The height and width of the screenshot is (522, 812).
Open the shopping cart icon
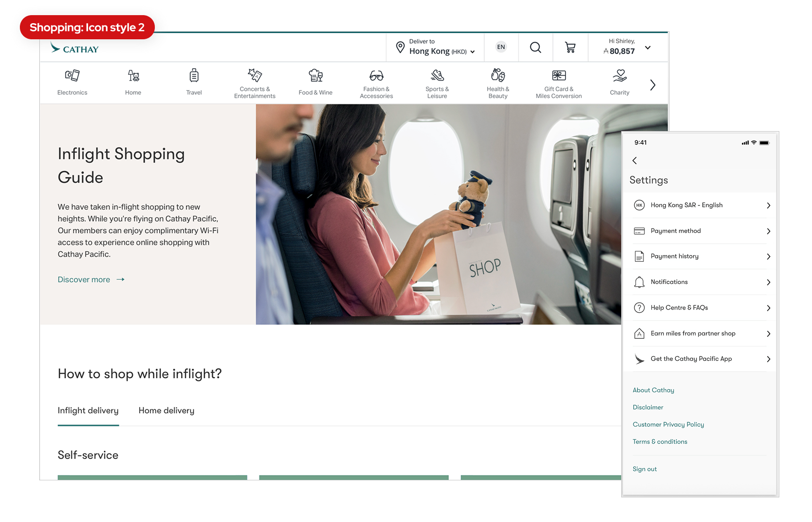tap(571, 47)
